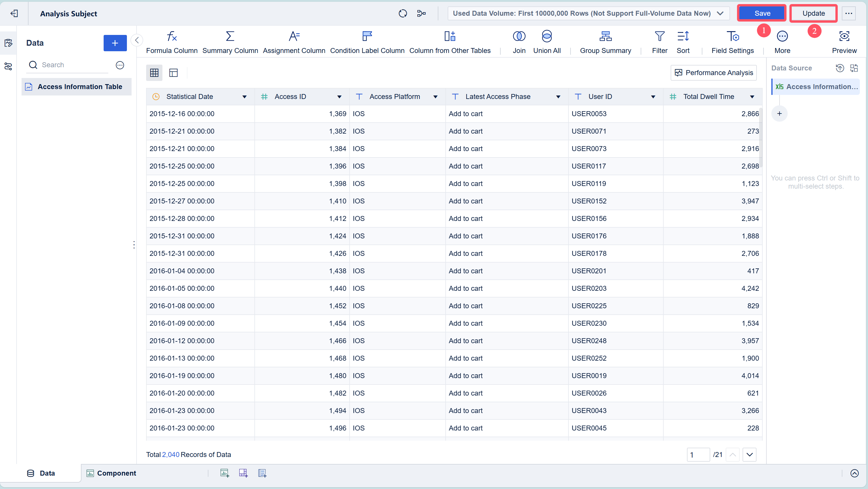Add dashboard icon in bottom bar
Viewport: 868px width, 489px height.
(x=243, y=473)
